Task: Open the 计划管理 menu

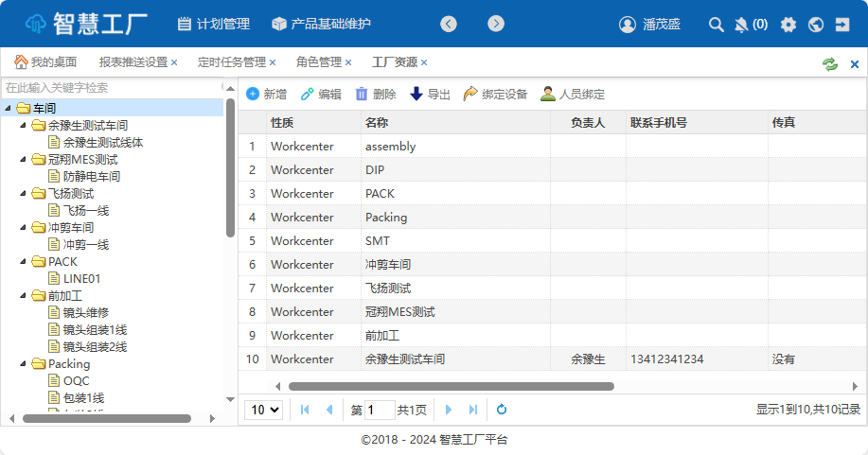Action: click(213, 24)
